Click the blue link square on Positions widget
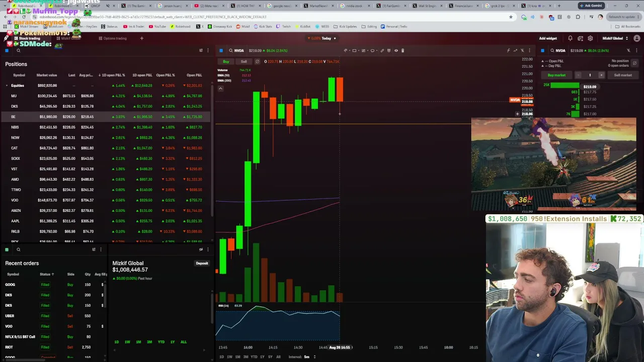This screenshot has height=362, width=644. [x=7, y=50]
